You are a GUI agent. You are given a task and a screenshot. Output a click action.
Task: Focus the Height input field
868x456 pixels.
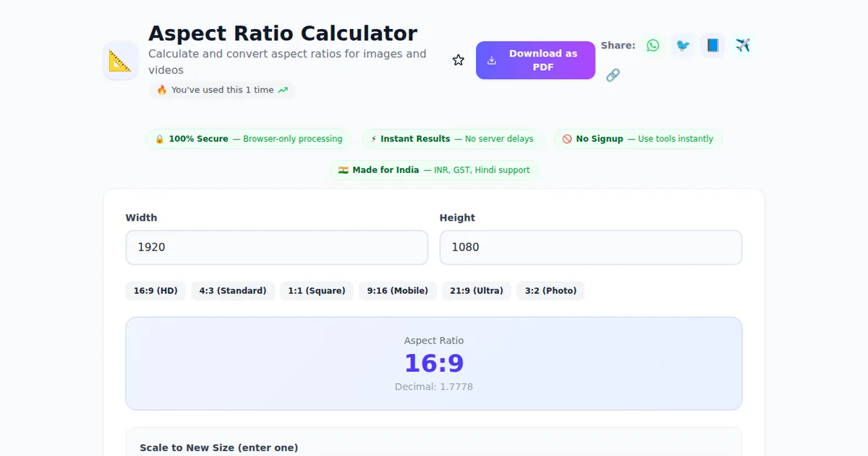click(590, 248)
